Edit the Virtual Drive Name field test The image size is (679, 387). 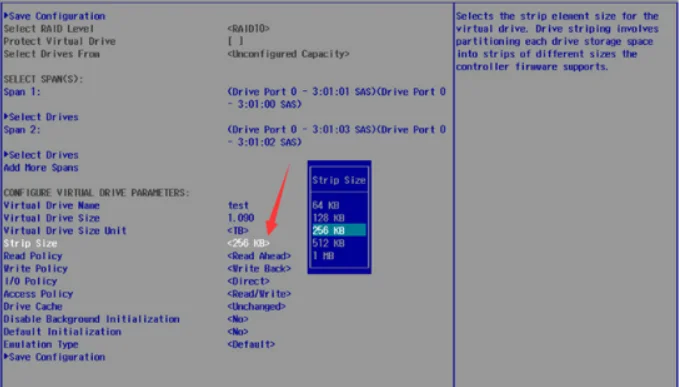click(x=238, y=205)
